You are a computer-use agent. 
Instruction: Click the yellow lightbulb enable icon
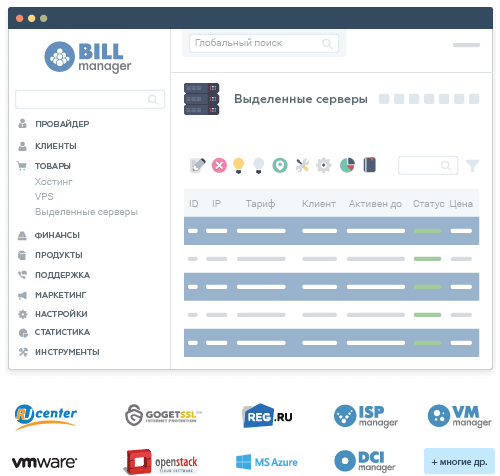click(x=238, y=165)
